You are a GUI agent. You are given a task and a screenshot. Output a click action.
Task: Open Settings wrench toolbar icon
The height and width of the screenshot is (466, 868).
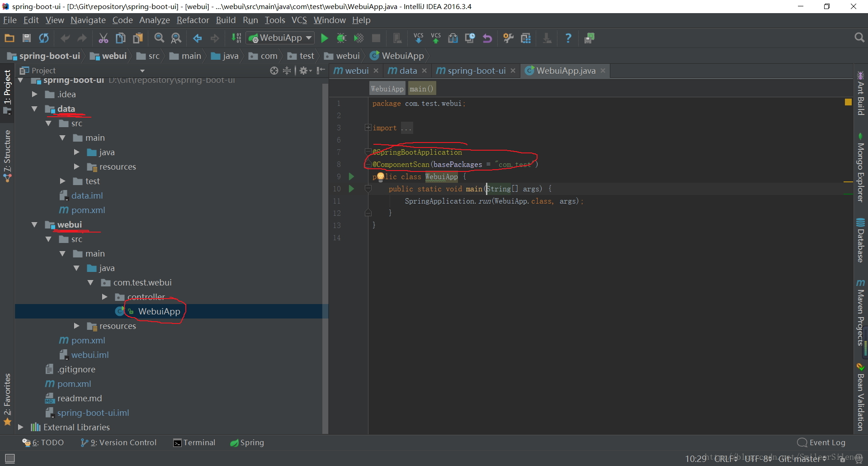point(509,38)
